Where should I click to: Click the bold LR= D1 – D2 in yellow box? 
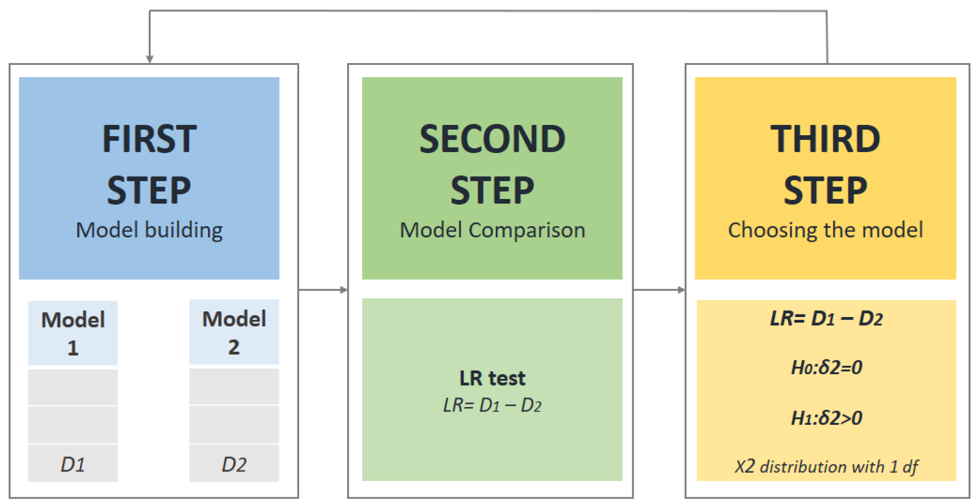(826, 318)
